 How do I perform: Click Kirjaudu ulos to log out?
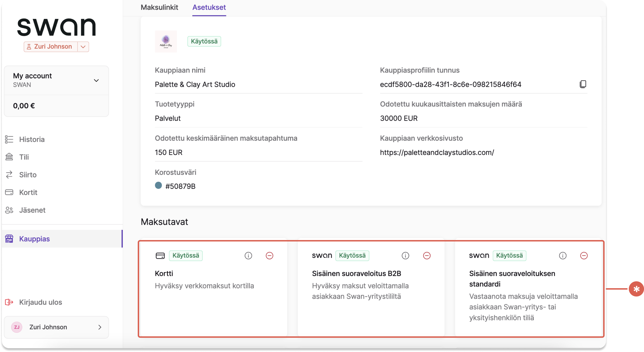[x=41, y=302]
